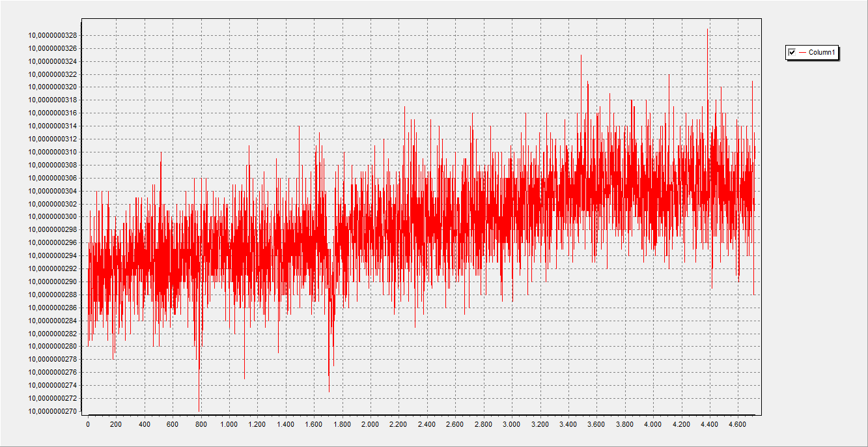Click y-axis label 10,0000000278
This screenshot has height=447, width=868.
tap(53, 359)
